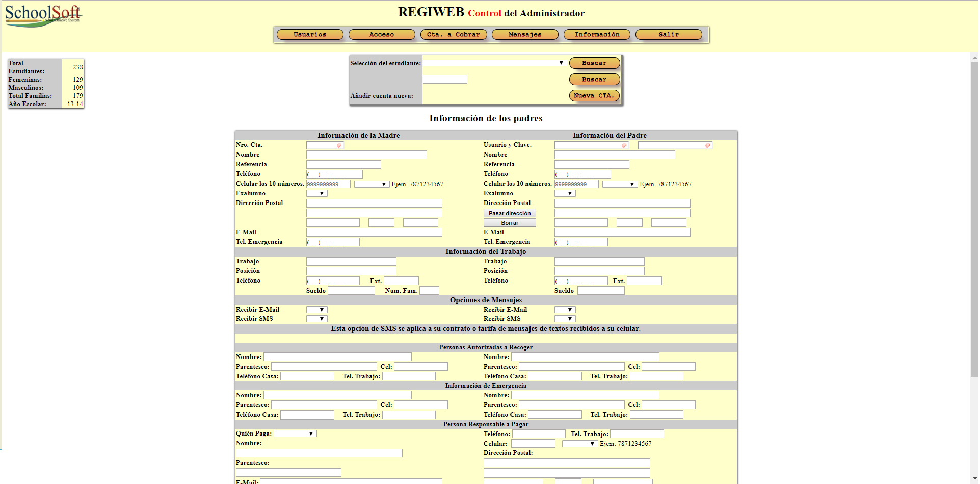Click the mother's Posición field
Viewport: 980px width, 484px height.
pos(351,271)
